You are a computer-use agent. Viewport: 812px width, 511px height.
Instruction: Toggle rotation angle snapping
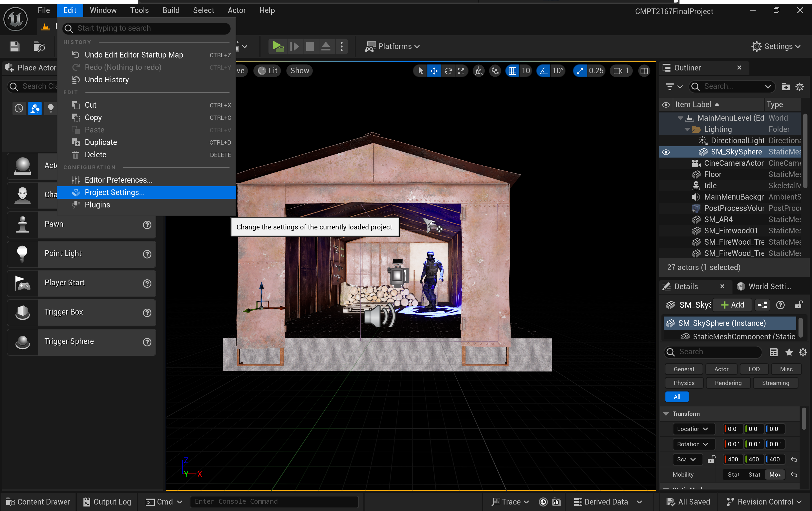[x=544, y=71]
